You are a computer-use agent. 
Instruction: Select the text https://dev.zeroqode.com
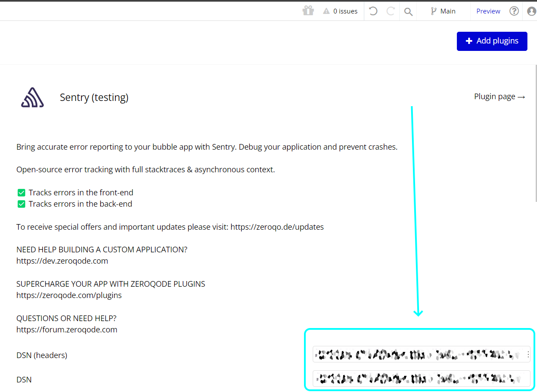pos(62,261)
